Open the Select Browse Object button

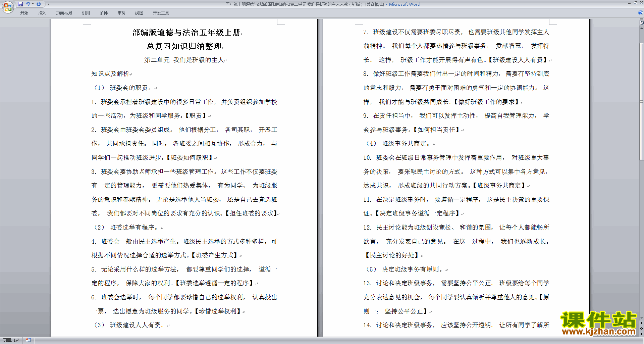(641, 328)
